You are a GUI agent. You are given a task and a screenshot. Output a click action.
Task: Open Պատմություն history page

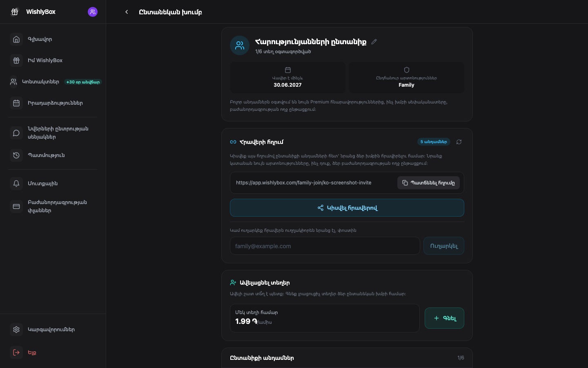point(53,155)
